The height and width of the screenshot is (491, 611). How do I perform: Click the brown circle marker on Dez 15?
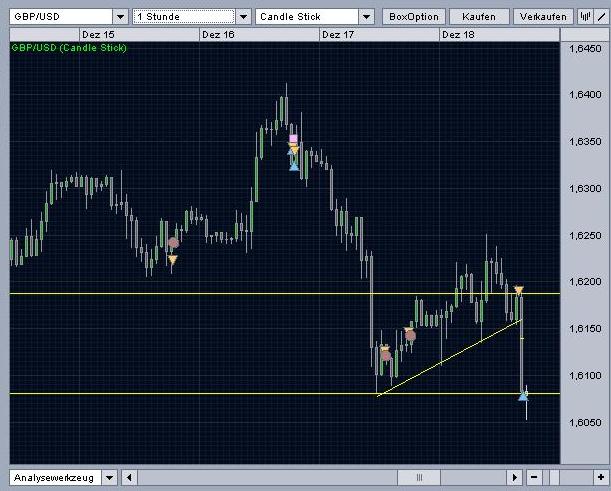(173, 243)
